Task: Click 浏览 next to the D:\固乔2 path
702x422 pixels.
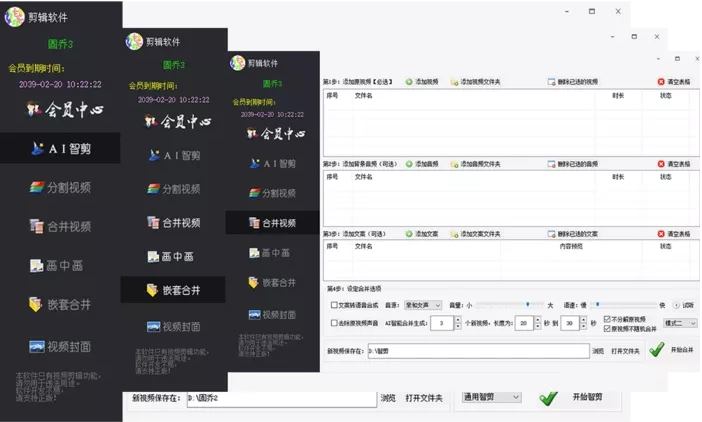Action: [388, 398]
